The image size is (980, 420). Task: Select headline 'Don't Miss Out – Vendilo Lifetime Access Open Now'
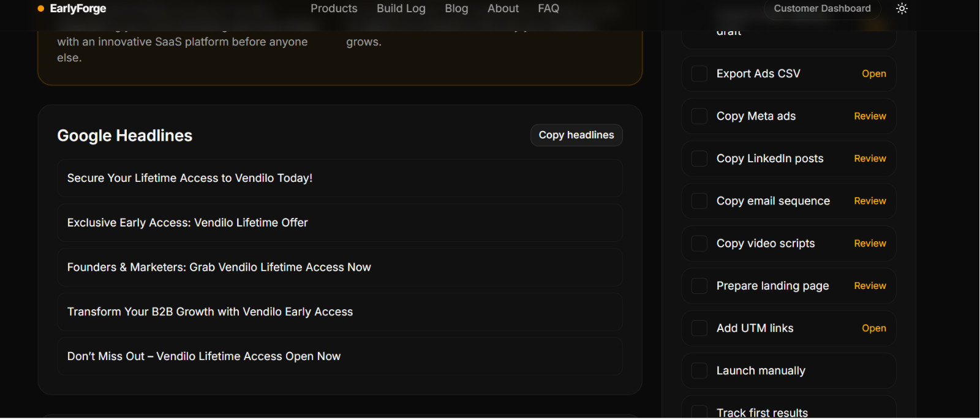[340, 357]
